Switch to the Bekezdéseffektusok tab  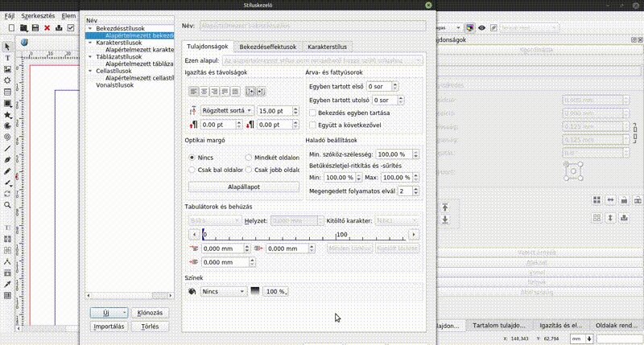[x=269, y=47]
